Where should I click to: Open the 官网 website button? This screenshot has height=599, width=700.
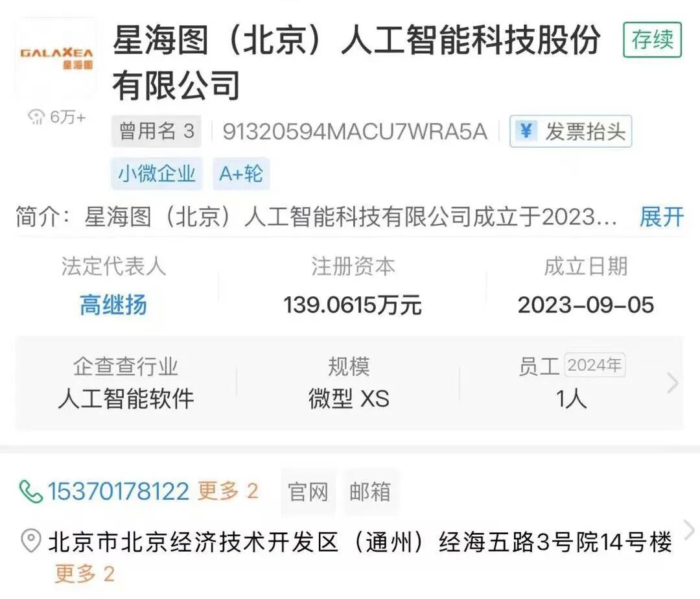tap(308, 492)
